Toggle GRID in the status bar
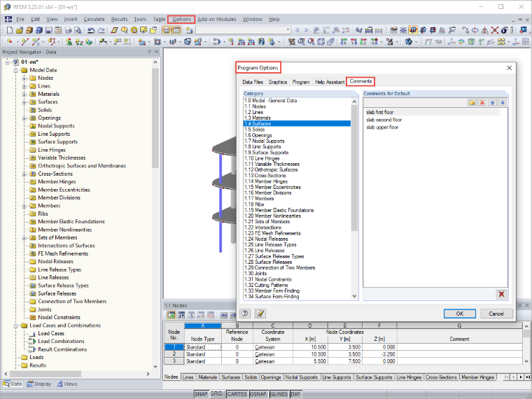 coord(216,394)
